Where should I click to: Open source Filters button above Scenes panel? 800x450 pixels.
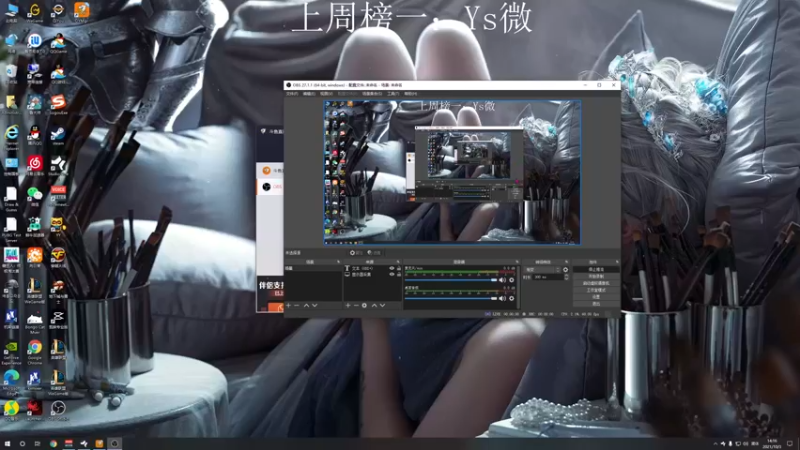coord(374,253)
